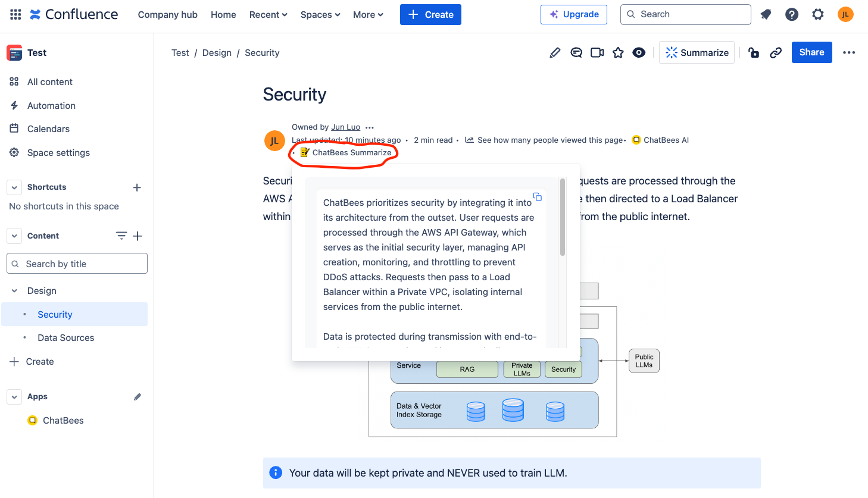The height and width of the screenshot is (498, 868).
Task: Open Confluence settings gear
Action: coord(818,14)
